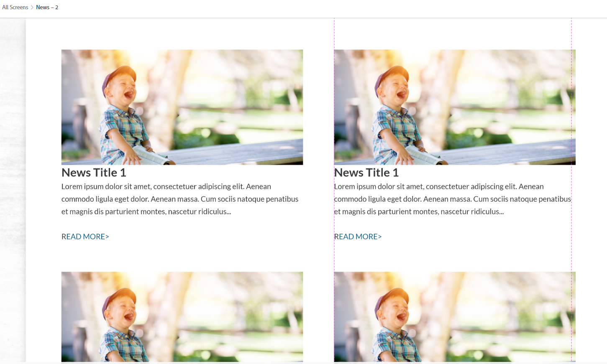Select the left column 'News Title 1' heading
This screenshot has height=364, width=607.
click(94, 173)
